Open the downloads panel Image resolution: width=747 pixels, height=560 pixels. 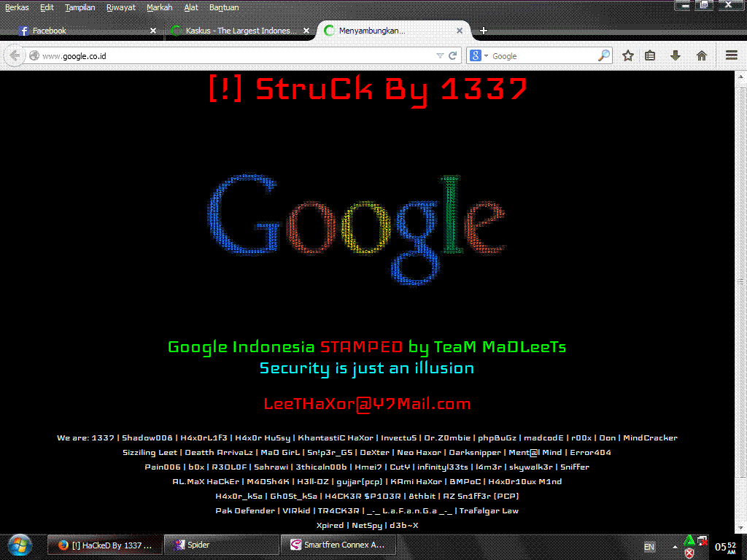pos(676,55)
